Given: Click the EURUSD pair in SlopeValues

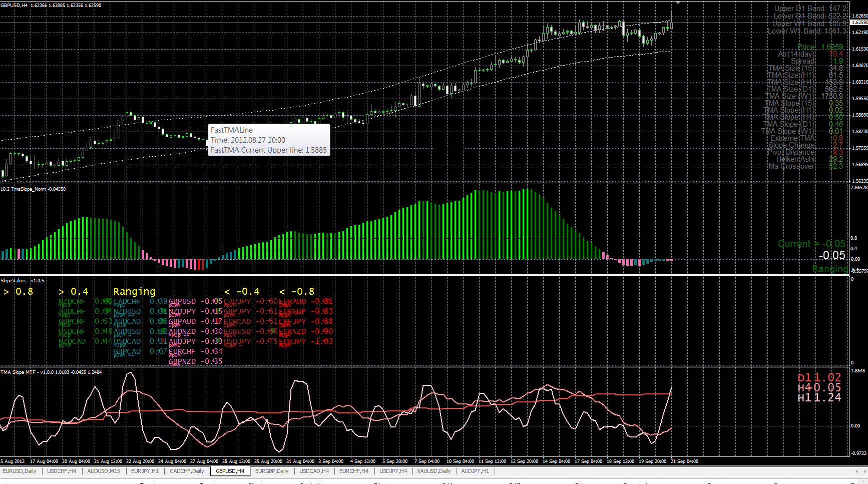Looking at the screenshot, I should pyautogui.click(x=237, y=331).
